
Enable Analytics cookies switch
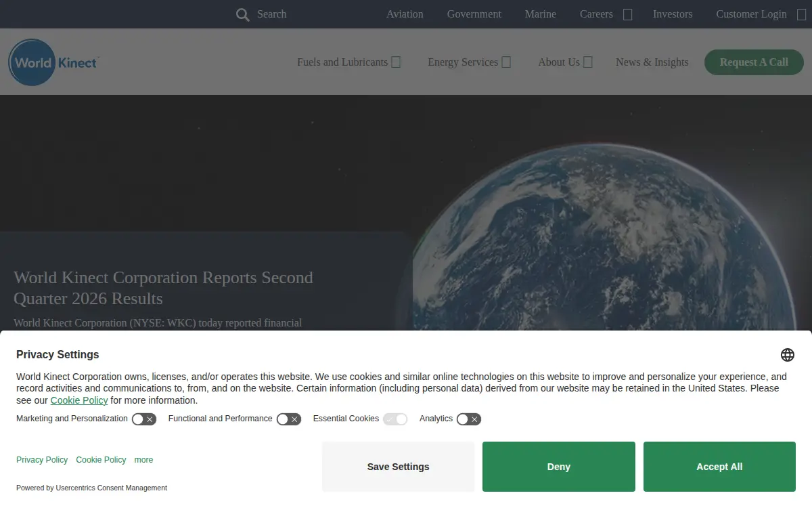point(469,419)
